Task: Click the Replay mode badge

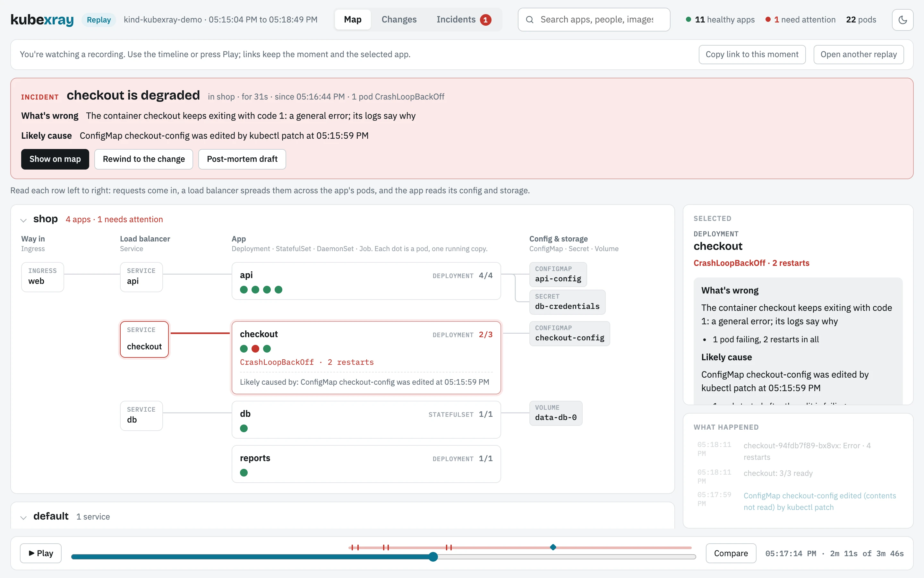Action: [x=98, y=20]
